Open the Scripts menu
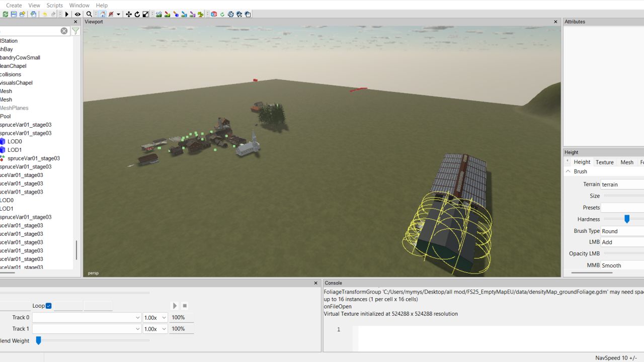Viewport: 644px width, 362px height. (x=54, y=5)
